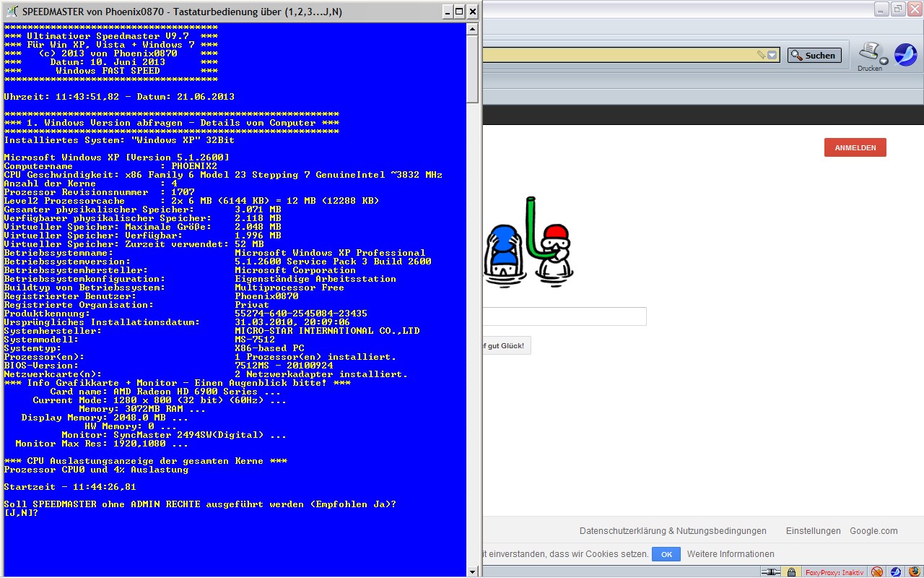Click the console vertical scrollbar thumb
Image resolution: width=924 pixels, height=578 pixels.
[473, 69]
